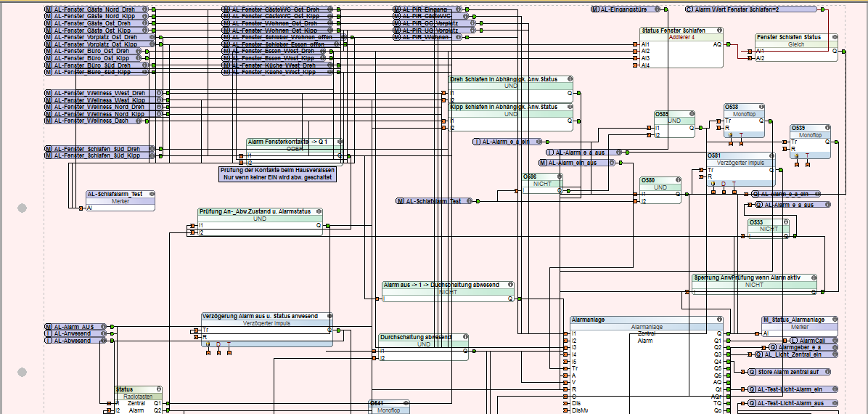Click info icon on AL-Fenster_Wellness_Dach flag
The image size is (868, 414).
[139, 121]
